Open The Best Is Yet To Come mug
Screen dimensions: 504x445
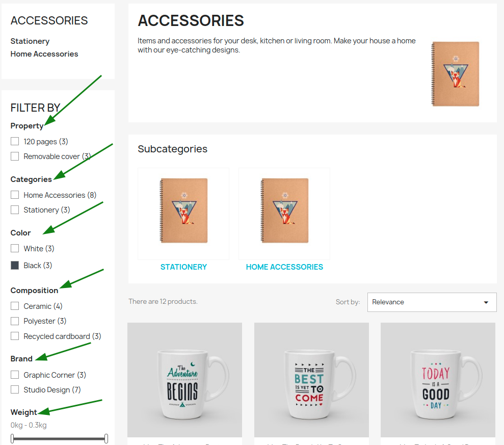coord(311,380)
